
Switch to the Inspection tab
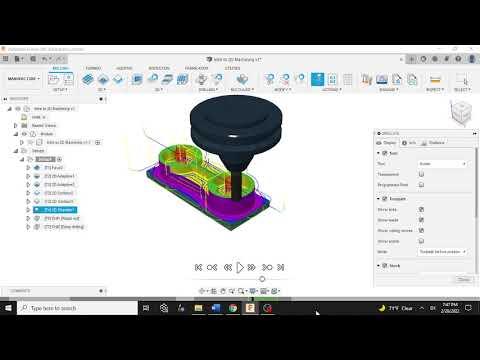(159, 68)
